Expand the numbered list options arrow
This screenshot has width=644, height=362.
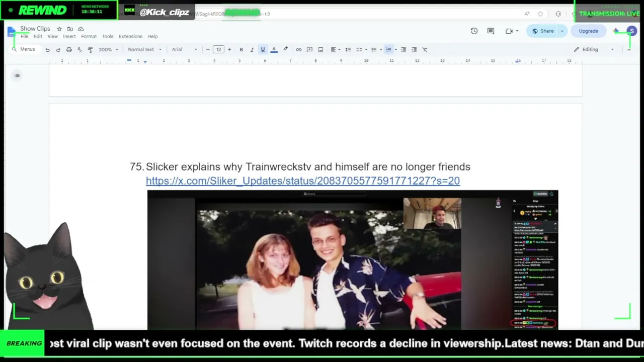coord(395,50)
